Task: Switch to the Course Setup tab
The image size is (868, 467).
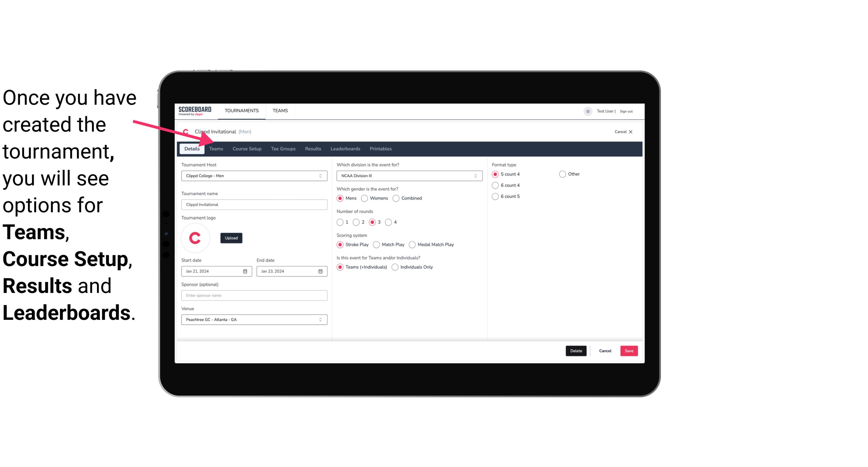Action: tap(246, 148)
